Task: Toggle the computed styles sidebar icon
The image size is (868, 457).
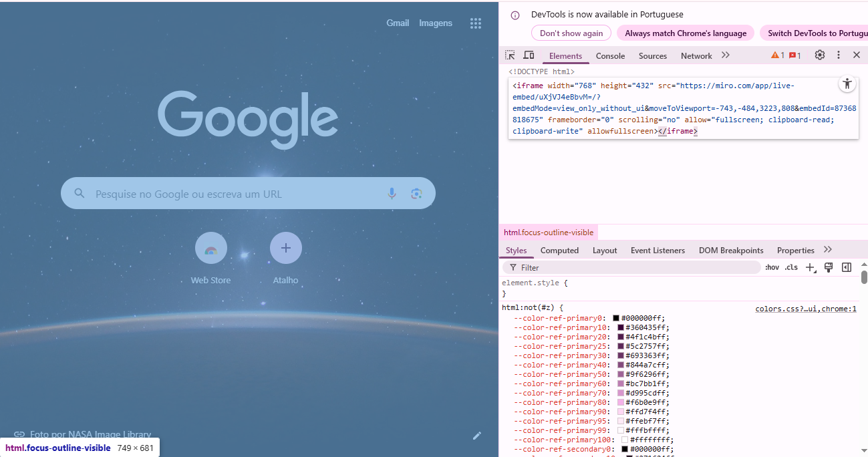Action: pyautogui.click(x=847, y=267)
